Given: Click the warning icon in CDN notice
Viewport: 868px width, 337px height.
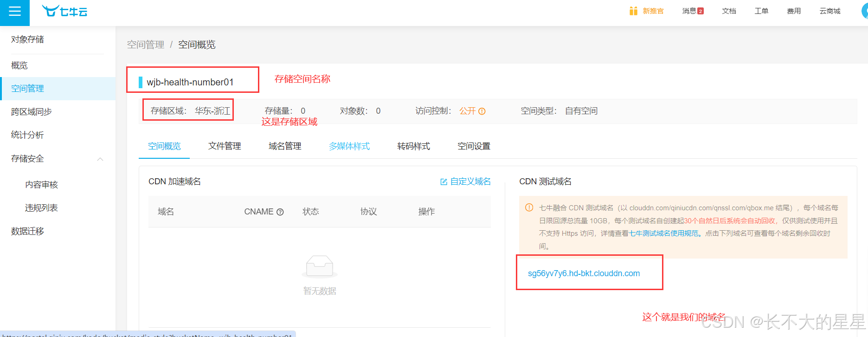Looking at the screenshot, I should click(529, 207).
